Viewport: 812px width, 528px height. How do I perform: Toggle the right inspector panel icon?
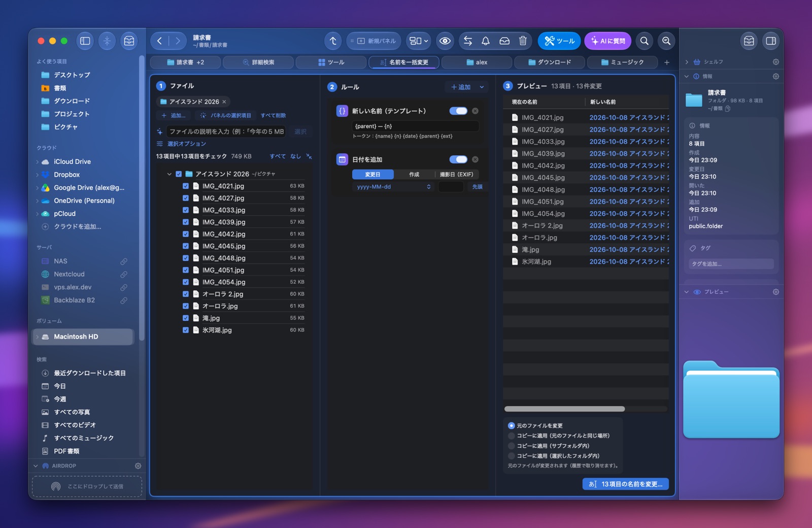click(x=771, y=41)
